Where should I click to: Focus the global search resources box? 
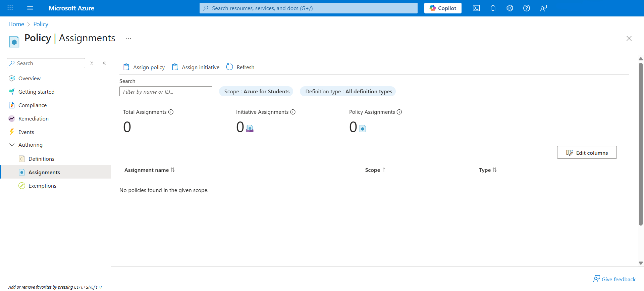coord(309,8)
